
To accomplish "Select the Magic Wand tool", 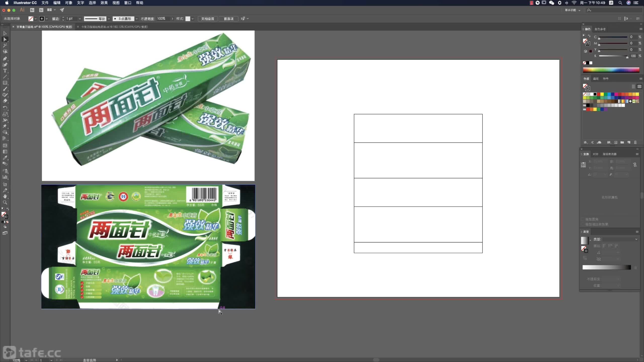I will click(x=5, y=46).
